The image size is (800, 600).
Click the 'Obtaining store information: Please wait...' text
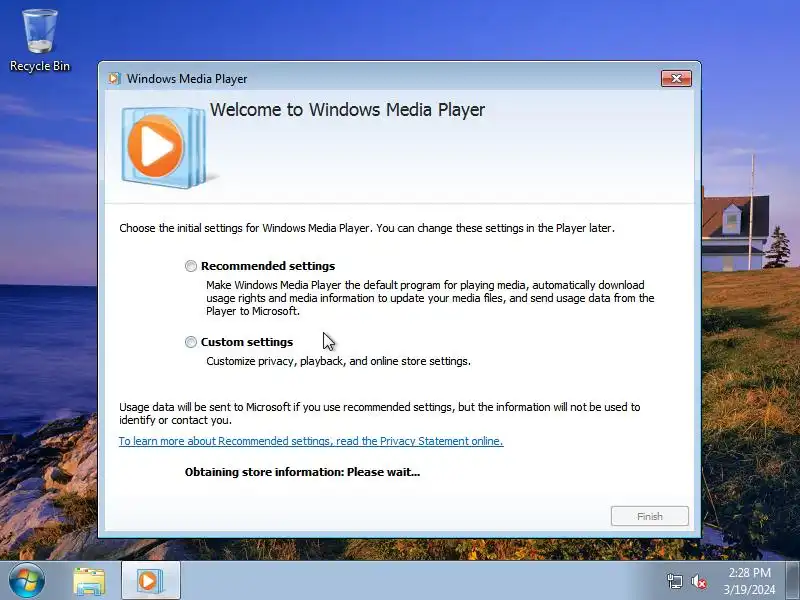pos(303,472)
